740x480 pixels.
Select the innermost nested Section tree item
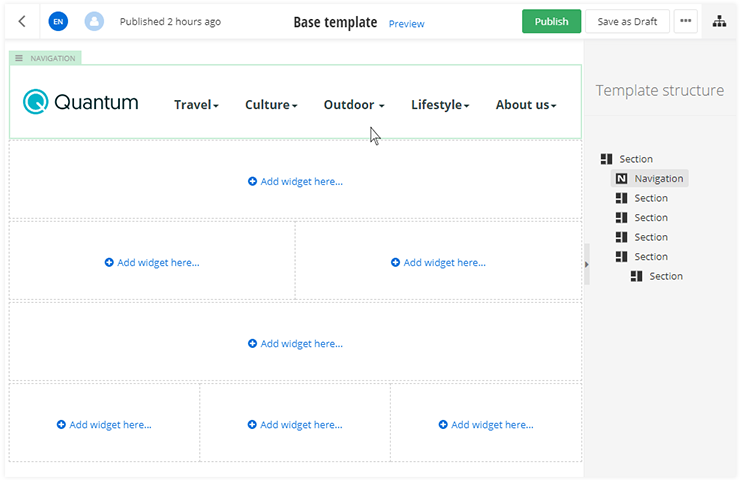click(665, 276)
